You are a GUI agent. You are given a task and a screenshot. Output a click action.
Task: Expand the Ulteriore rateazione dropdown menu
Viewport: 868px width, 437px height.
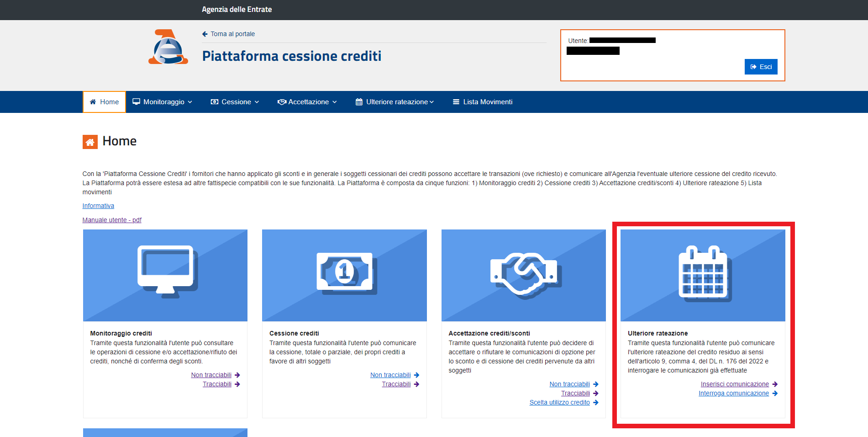[x=395, y=102]
